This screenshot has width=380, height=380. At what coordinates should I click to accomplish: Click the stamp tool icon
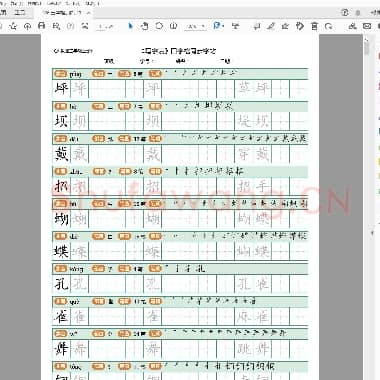pos(300,26)
